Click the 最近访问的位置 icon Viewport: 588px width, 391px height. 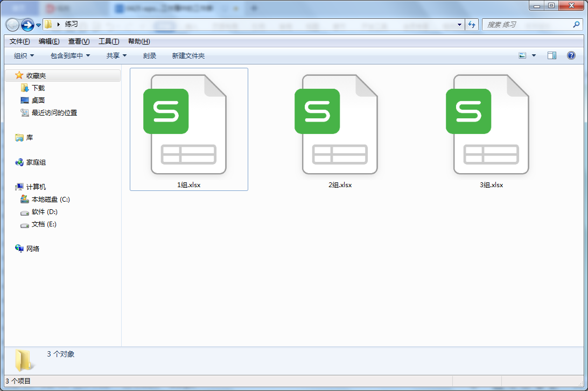pos(25,112)
